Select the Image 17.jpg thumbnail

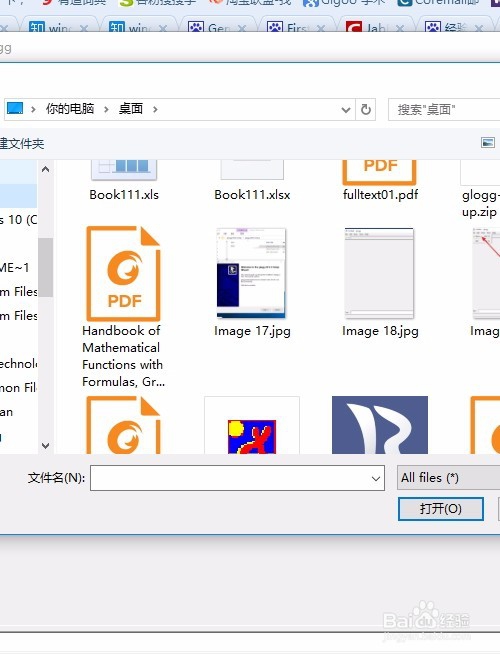click(x=251, y=273)
